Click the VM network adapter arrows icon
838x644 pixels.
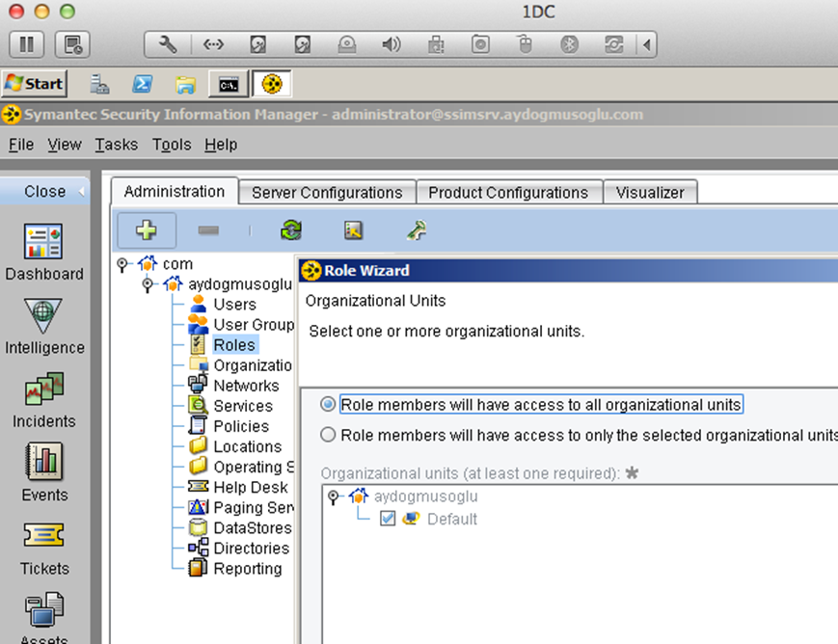tap(213, 44)
